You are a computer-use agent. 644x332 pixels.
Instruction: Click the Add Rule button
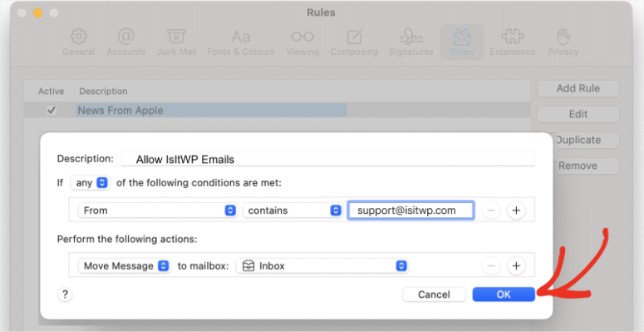click(578, 88)
